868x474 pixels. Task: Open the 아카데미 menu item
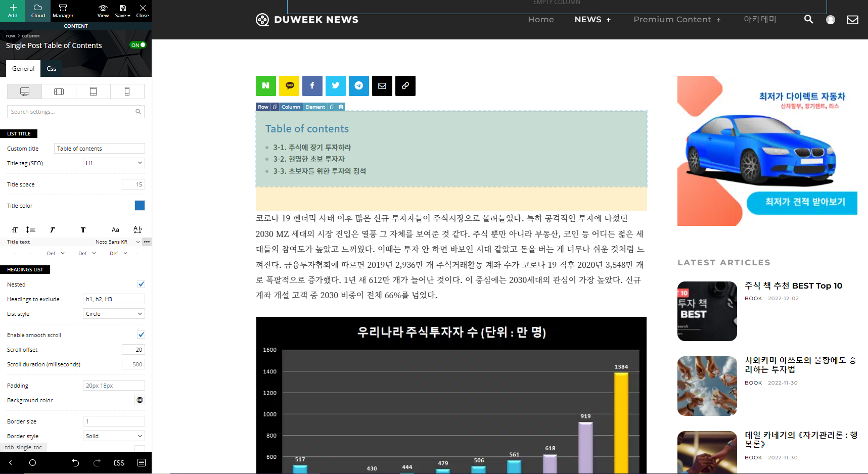click(x=760, y=20)
